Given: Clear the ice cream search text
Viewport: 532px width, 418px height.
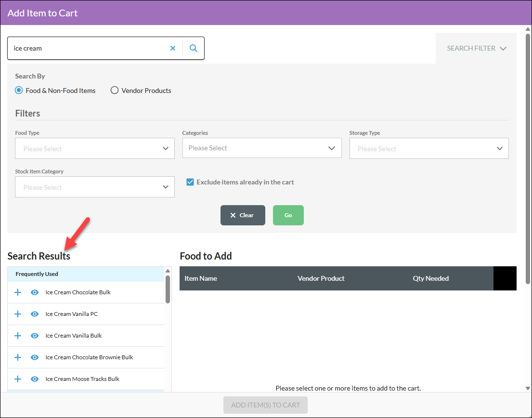Looking at the screenshot, I should click(173, 48).
